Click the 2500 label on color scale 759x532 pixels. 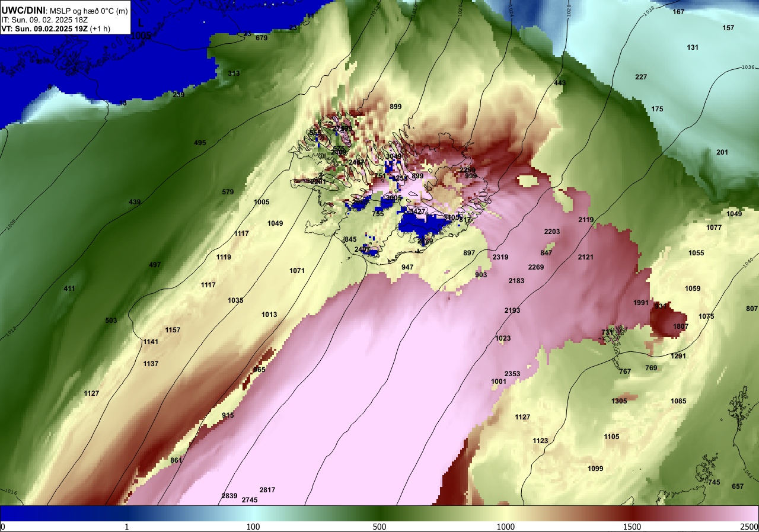click(750, 527)
